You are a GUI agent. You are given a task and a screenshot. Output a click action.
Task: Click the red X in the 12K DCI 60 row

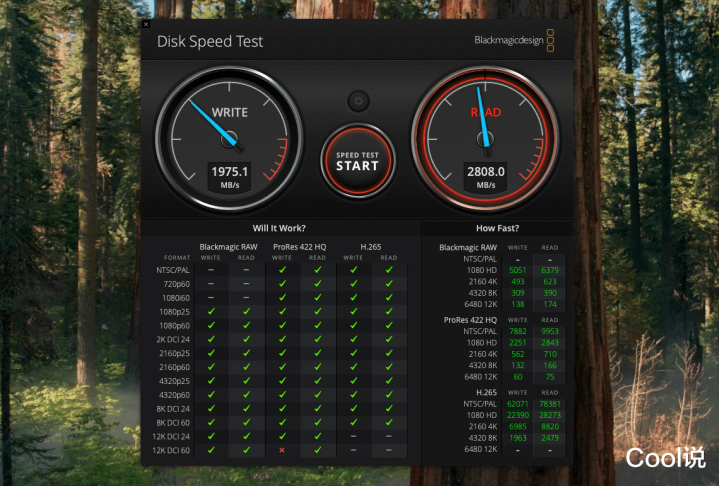[x=282, y=450]
